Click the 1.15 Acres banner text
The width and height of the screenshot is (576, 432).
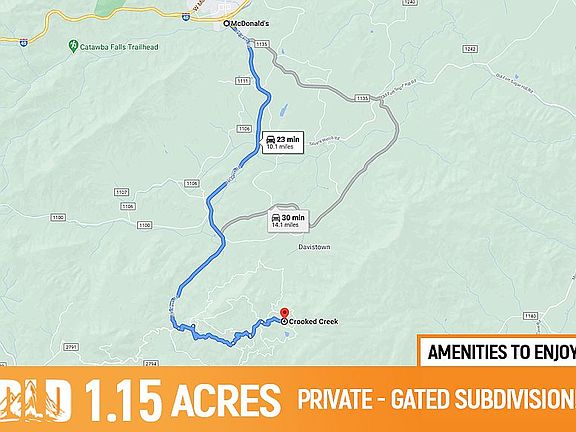(x=183, y=401)
